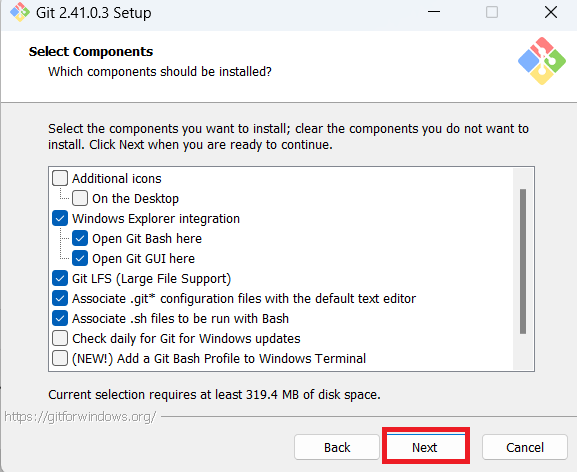
Task: Click the large Git logo in header
Action: tap(542, 61)
